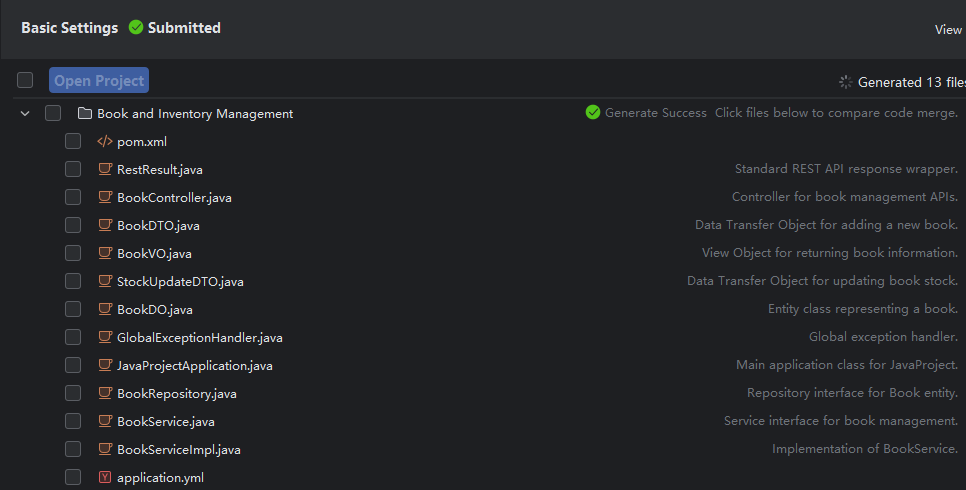Open BookRepository.java file entry
The image size is (966, 490).
tap(176, 394)
